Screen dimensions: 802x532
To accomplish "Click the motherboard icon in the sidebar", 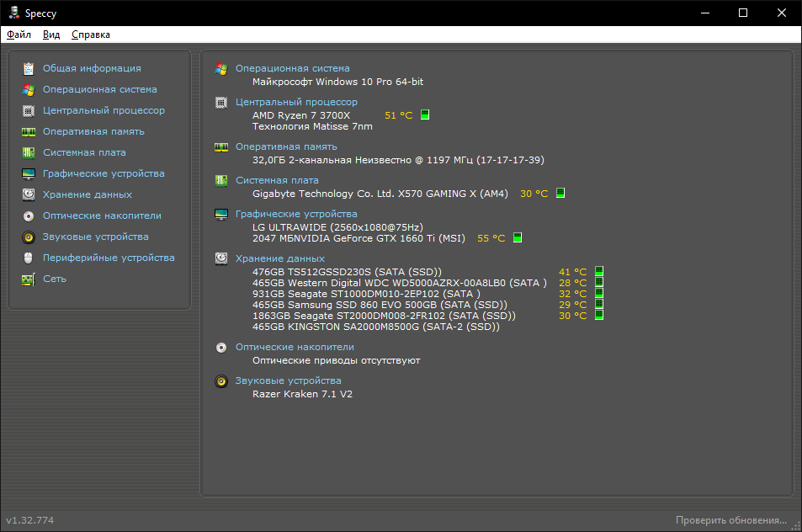I will pyautogui.click(x=29, y=152).
